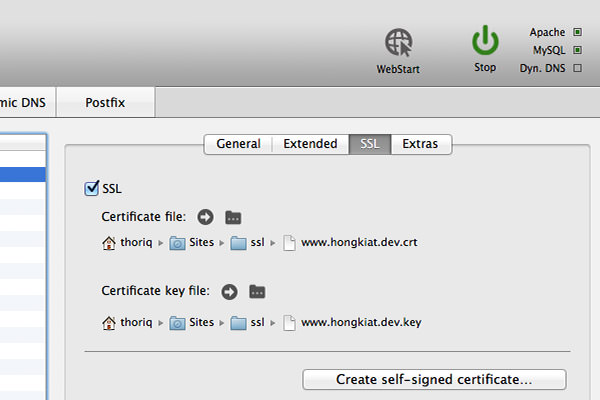The image size is (600, 400).
Task: Click thoriq home icon in key file path
Action: point(109,323)
